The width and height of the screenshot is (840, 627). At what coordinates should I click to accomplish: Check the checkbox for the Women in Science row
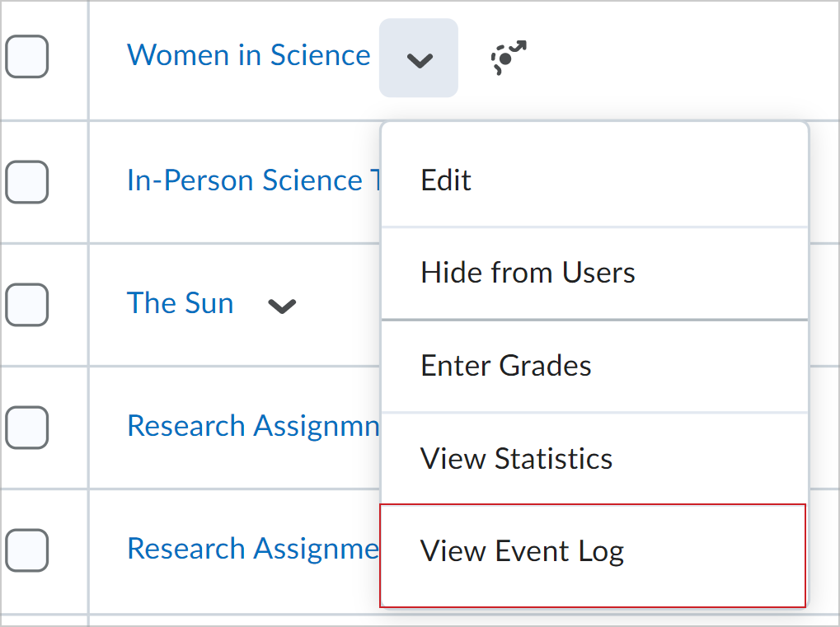[26, 58]
